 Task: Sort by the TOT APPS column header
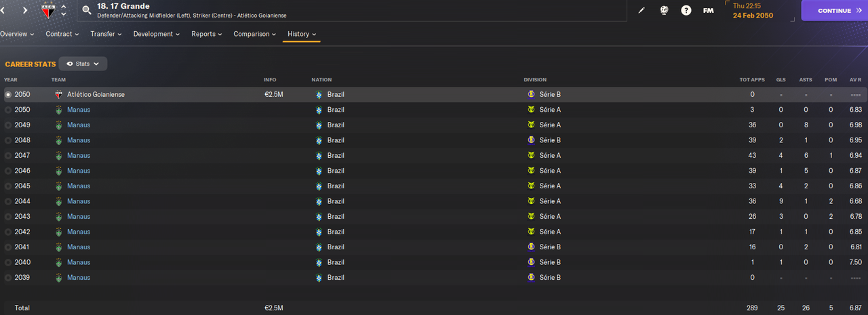pos(752,80)
